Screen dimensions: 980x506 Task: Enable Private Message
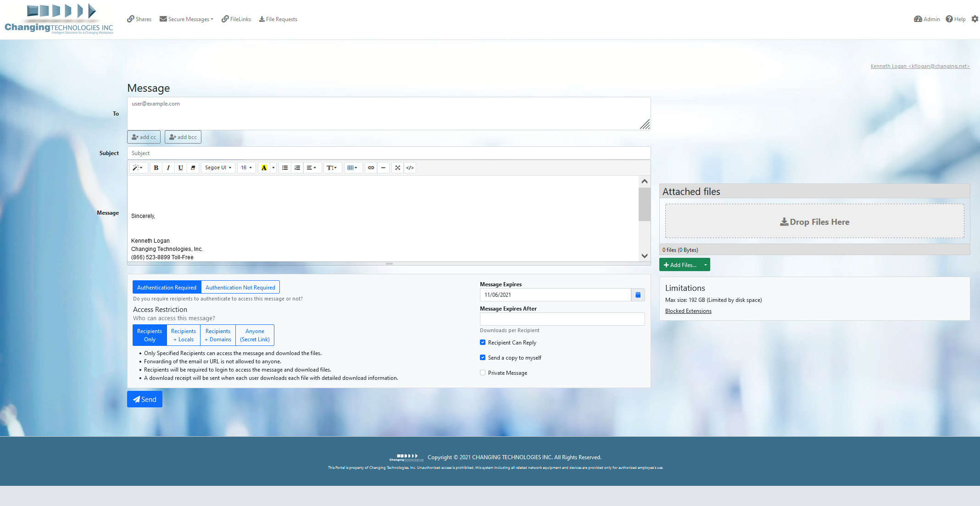click(482, 373)
